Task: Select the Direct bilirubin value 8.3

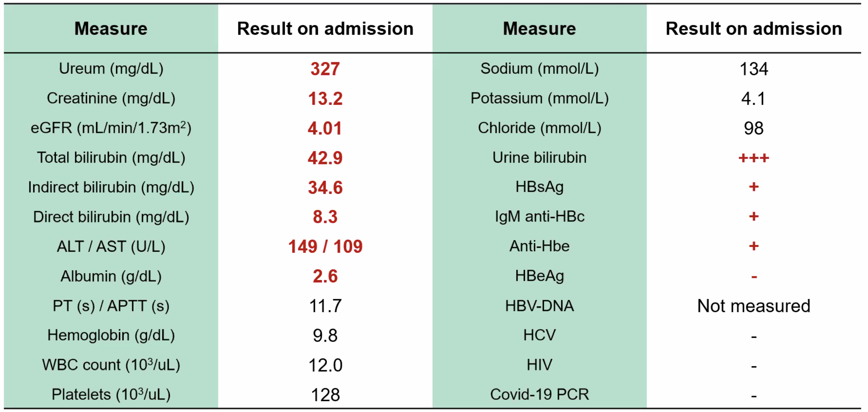Action: (x=325, y=217)
